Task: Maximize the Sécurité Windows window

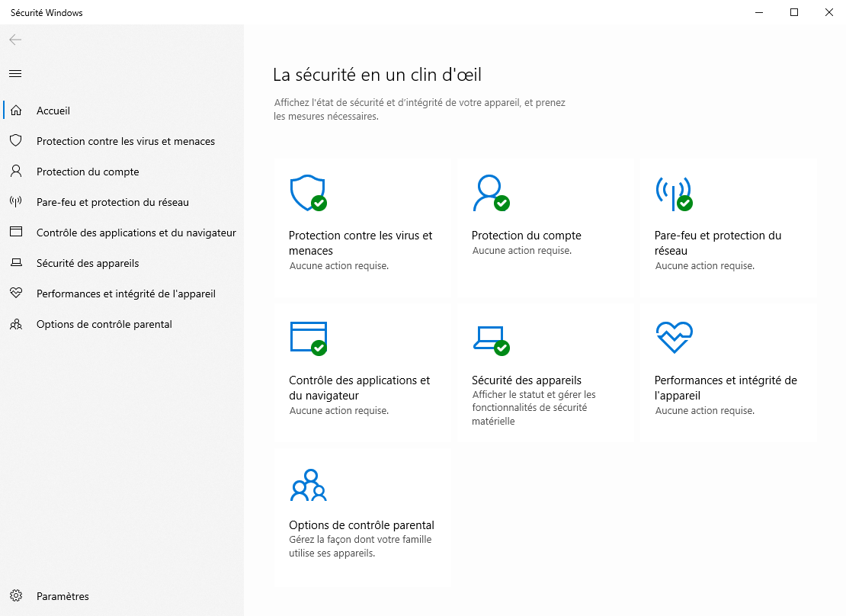Action: click(794, 12)
